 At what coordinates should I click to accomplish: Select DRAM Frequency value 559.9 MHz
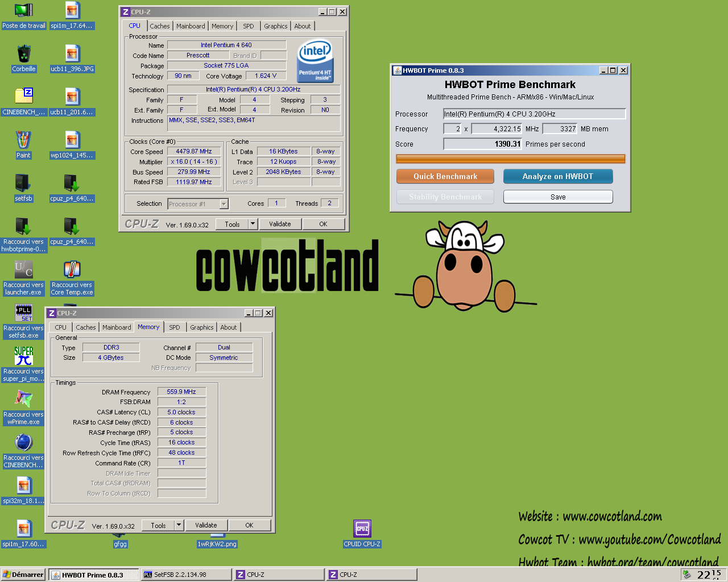[181, 392]
